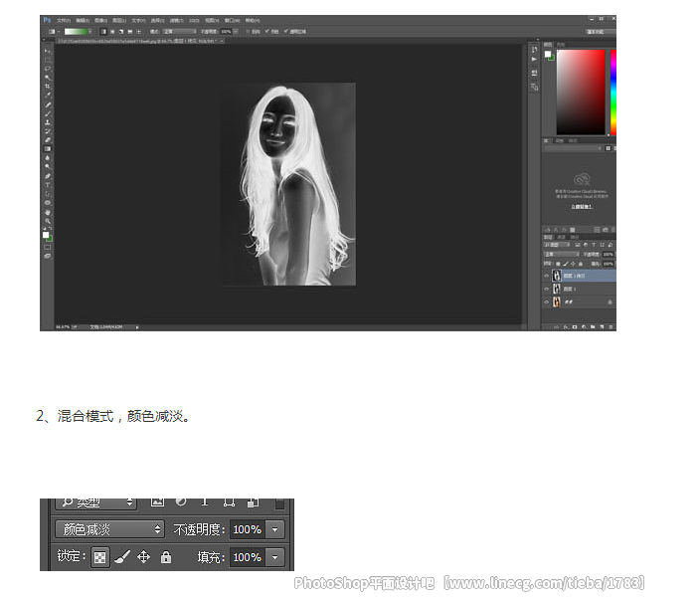Open gradient picker arrow in options bar
Image resolution: width=700 pixels, height=602 pixels.
(x=89, y=32)
